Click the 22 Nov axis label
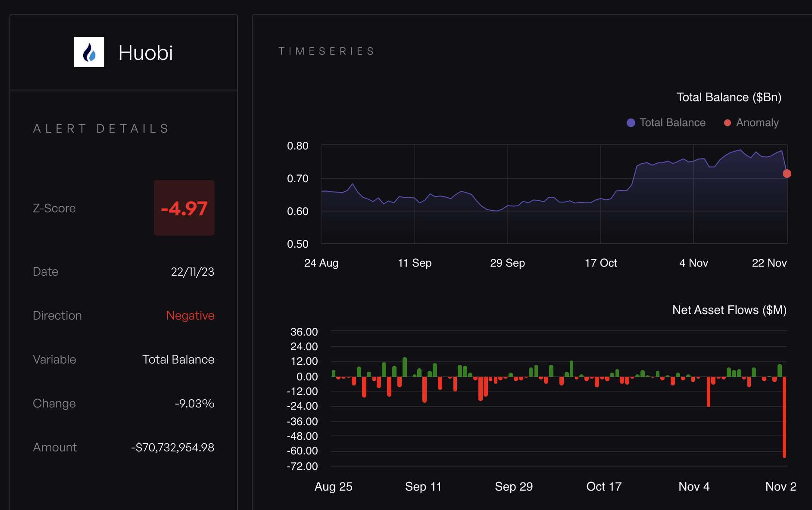 [x=769, y=263]
